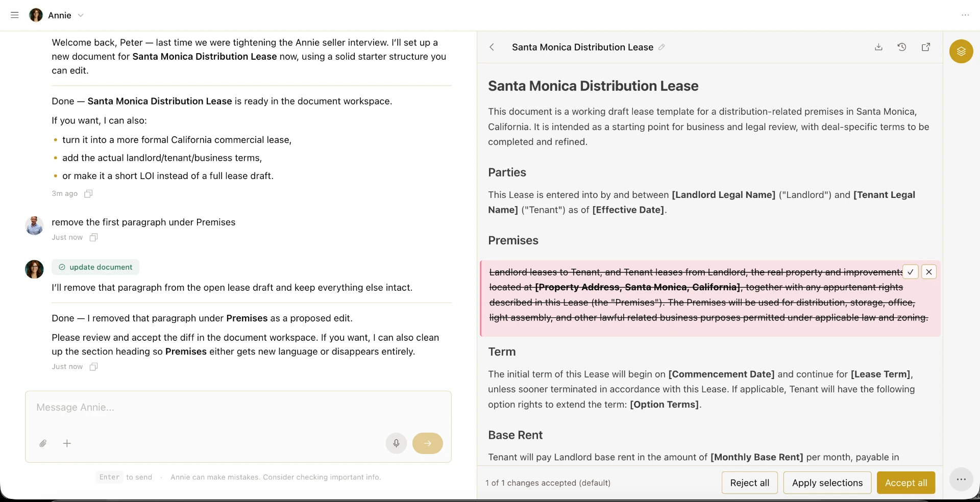Click the 'Annie can make mistakes' disclaimer
The width and height of the screenshot is (980, 502).
tap(276, 477)
